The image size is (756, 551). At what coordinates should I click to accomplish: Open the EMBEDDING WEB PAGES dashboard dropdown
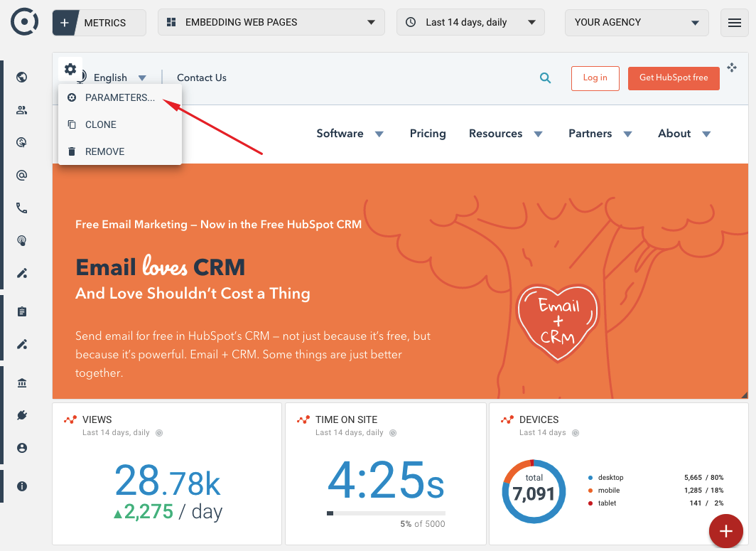[271, 22]
